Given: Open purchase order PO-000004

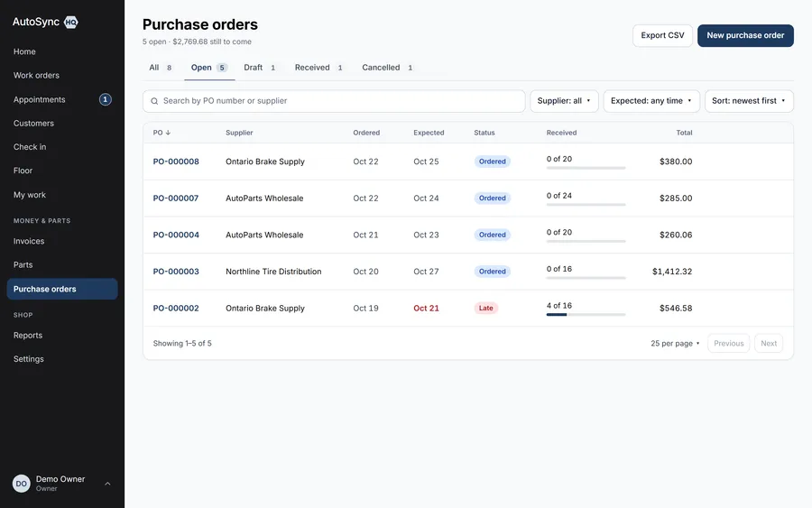Looking at the screenshot, I should (176, 236).
